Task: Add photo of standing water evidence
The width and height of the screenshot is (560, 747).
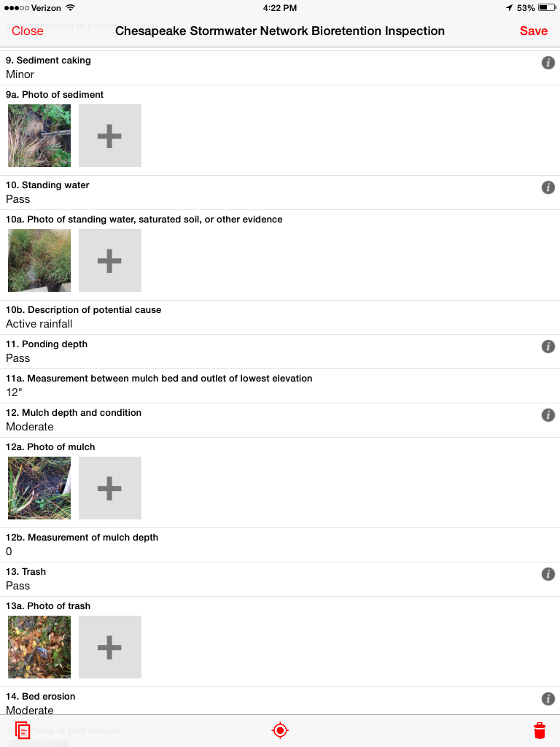Action: [109, 260]
